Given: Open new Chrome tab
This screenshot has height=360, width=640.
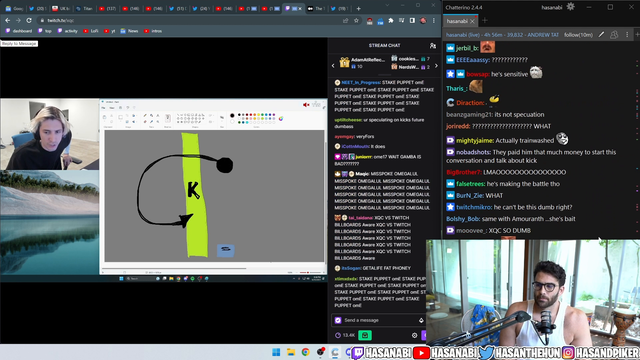Looking at the screenshot, I should 358,9.
